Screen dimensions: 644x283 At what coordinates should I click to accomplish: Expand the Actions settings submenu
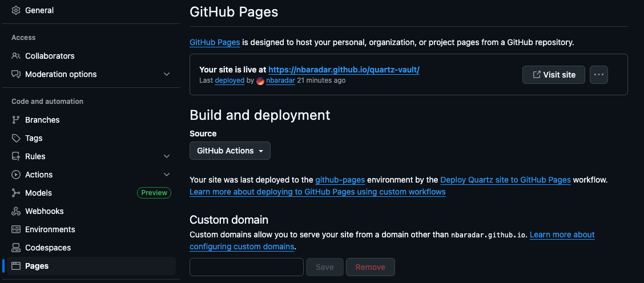point(166,175)
